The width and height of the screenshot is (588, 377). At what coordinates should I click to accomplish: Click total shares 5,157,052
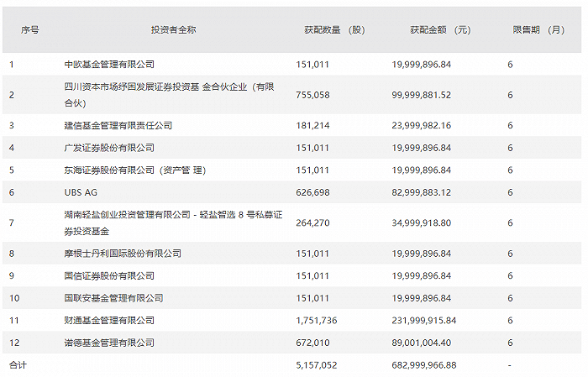[317, 365]
